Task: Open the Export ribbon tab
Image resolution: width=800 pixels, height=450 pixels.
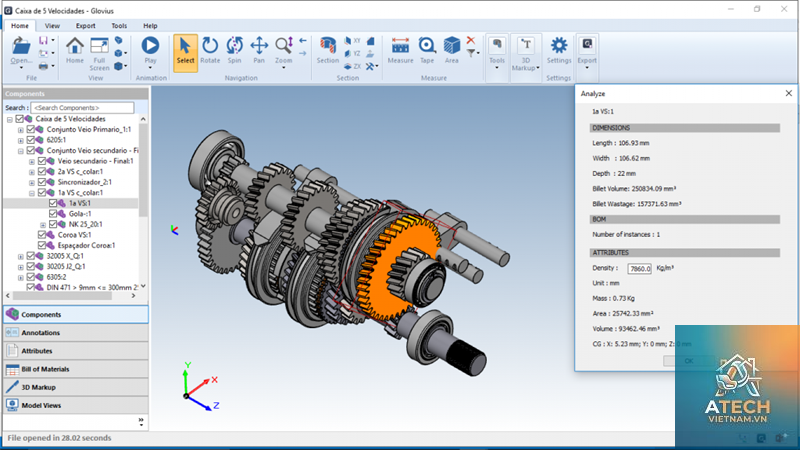Action: pos(85,26)
